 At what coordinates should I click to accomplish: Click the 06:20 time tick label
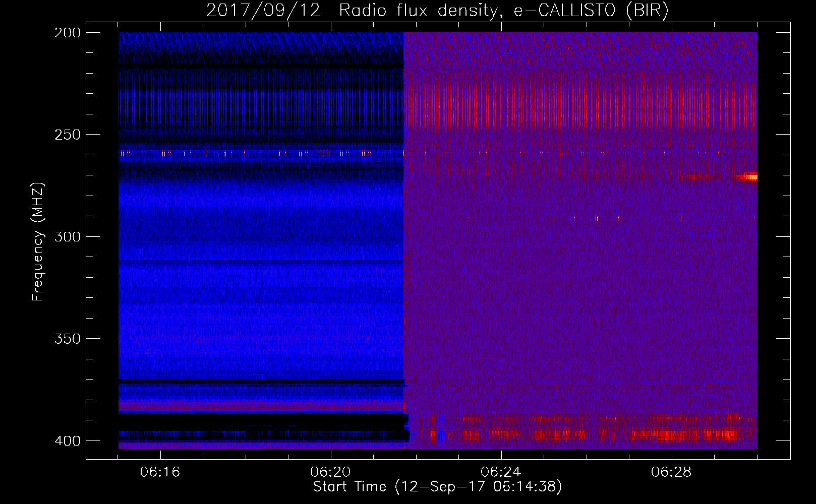click(331, 472)
